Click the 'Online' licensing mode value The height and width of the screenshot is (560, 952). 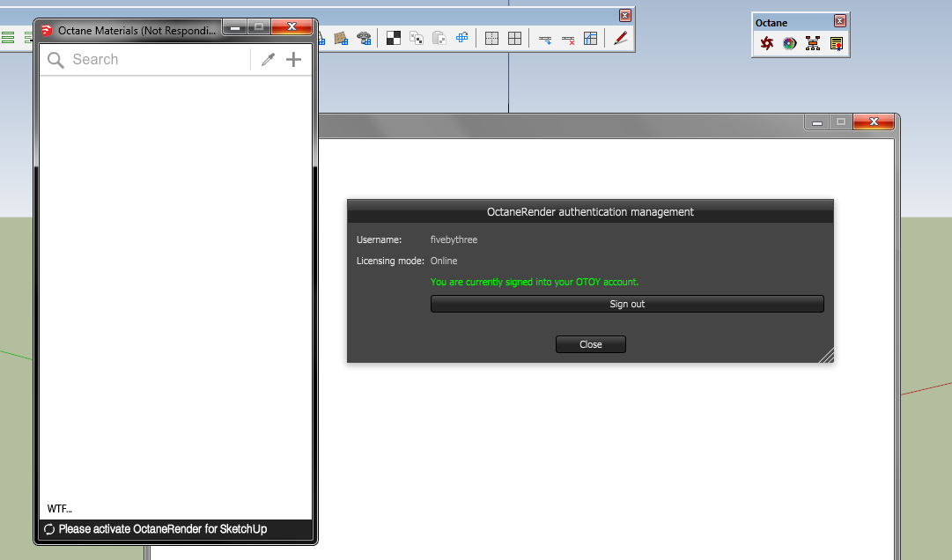(444, 261)
